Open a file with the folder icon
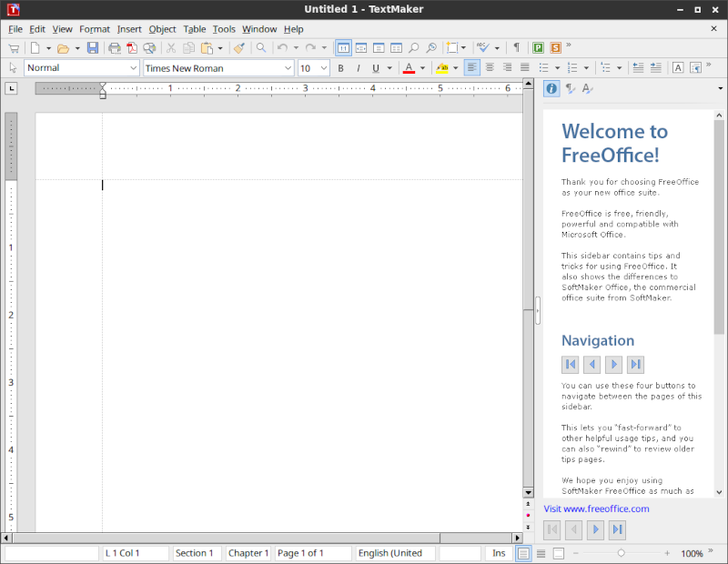 (63, 48)
